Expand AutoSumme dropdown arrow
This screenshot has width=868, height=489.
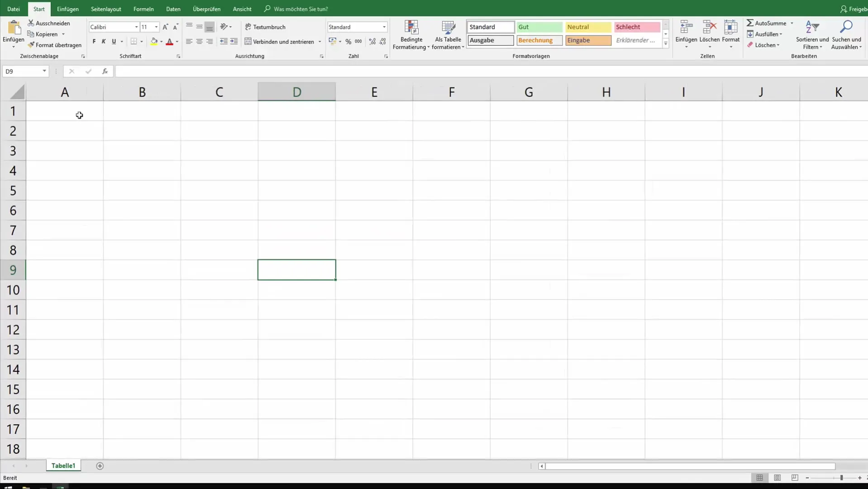point(792,23)
